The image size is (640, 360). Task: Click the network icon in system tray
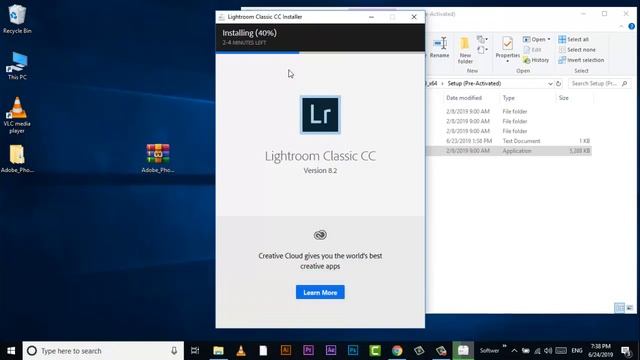click(x=537, y=351)
